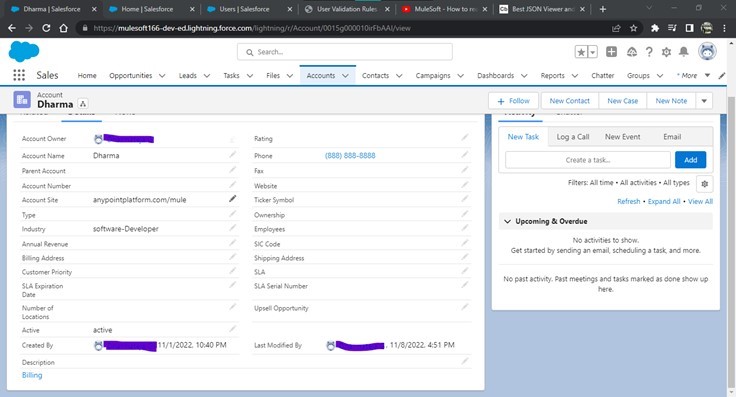
Task: Click browser reload button
Action: pos(46,28)
